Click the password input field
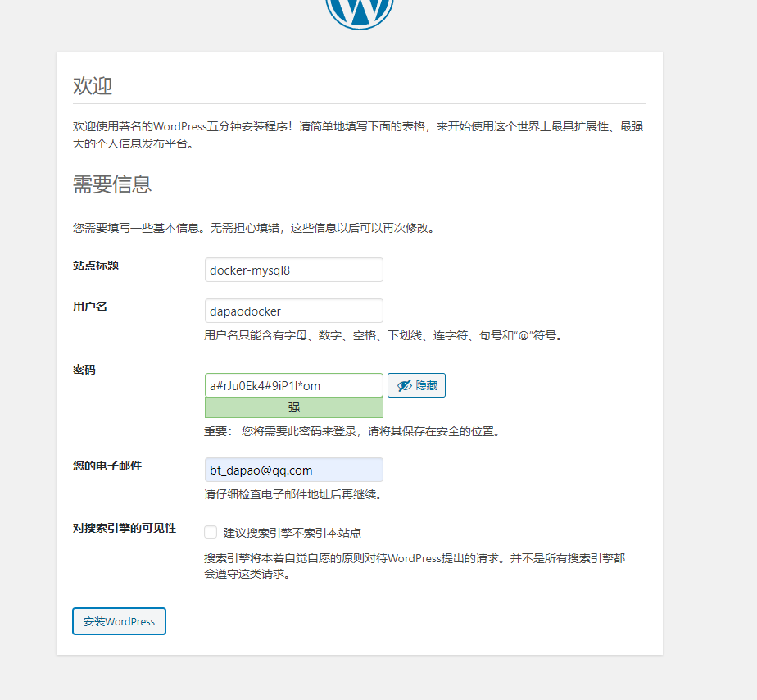The image size is (757, 700). click(x=293, y=385)
